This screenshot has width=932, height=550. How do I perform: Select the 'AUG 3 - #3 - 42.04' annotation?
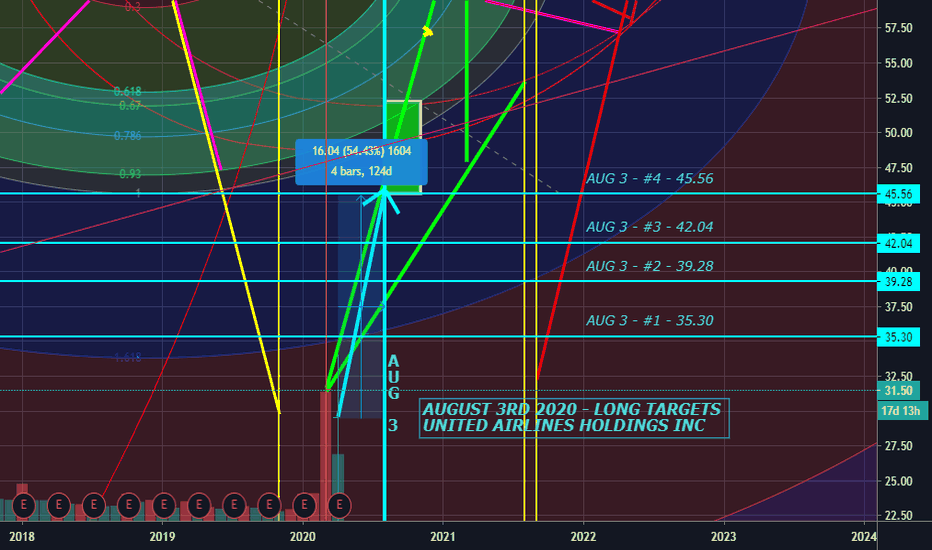(650, 227)
